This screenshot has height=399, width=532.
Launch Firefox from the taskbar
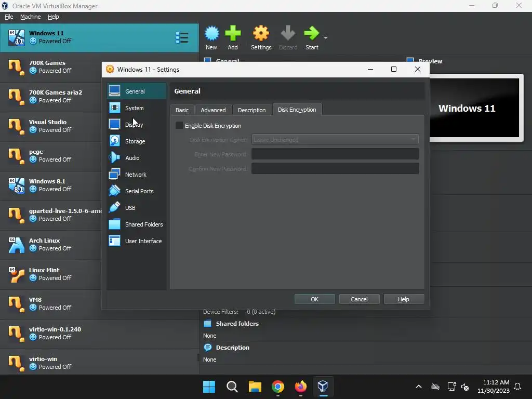coord(301,387)
